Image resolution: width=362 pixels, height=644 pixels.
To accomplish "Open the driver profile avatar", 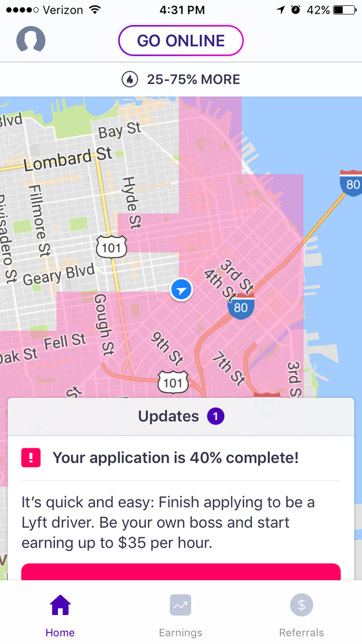I will 31,40.
